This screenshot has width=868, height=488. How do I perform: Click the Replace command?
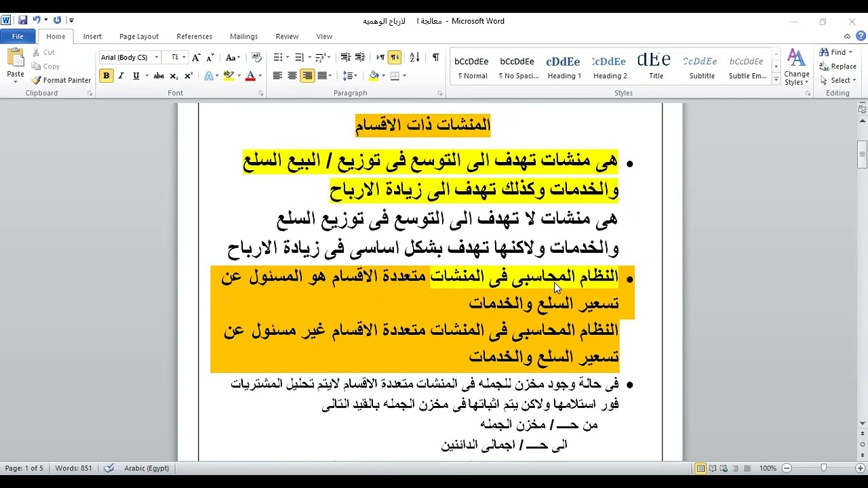[837, 66]
